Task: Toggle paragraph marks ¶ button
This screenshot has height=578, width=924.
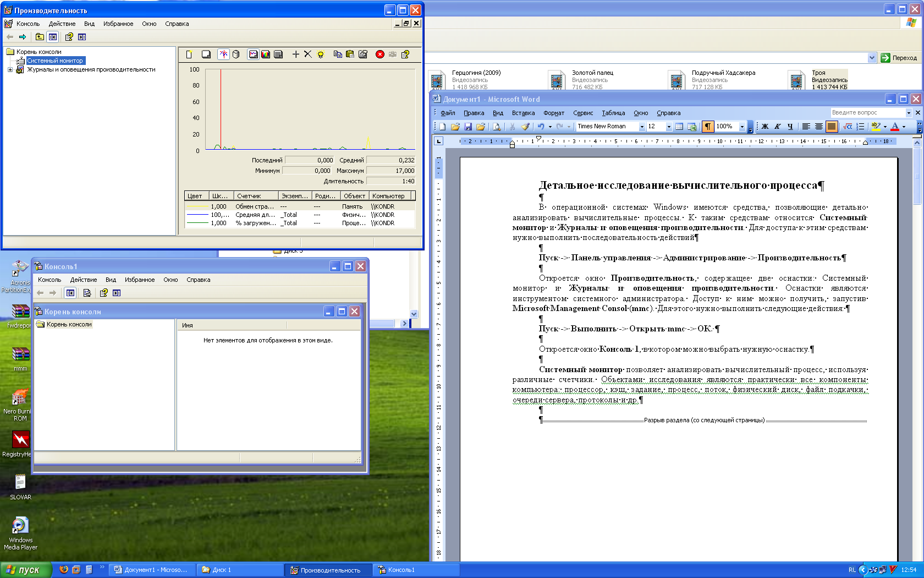Action: coord(708,127)
